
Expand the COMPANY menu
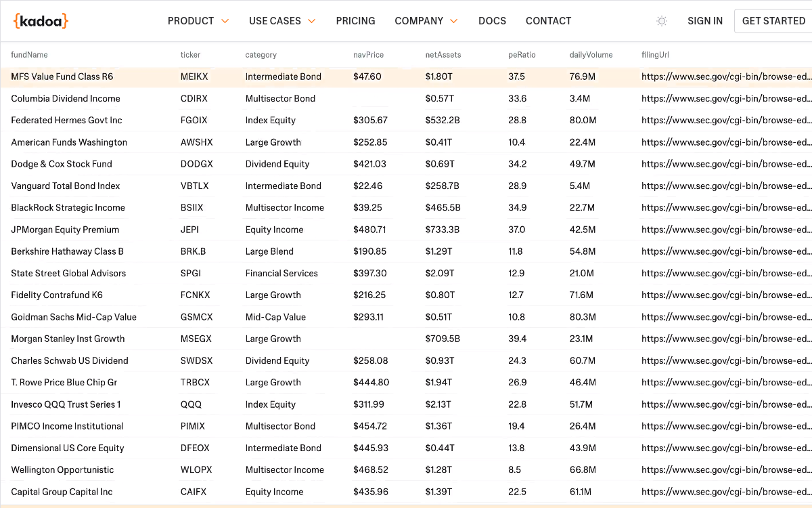(x=426, y=21)
